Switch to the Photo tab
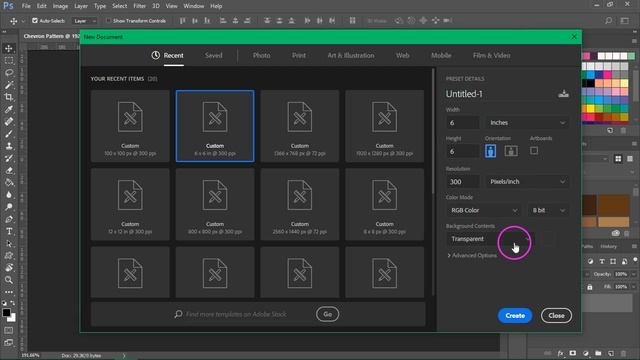Screen dimensions: 640x360 tap(261, 56)
